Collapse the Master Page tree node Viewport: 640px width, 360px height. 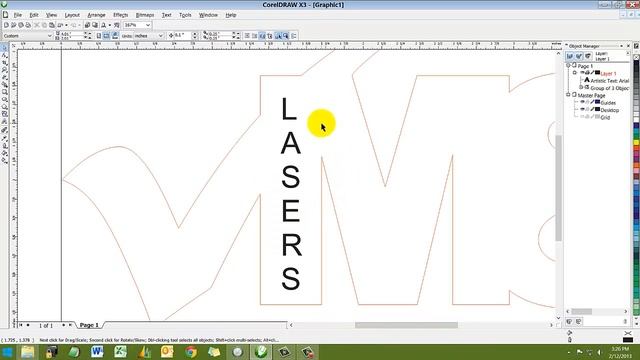click(x=568, y=95)
